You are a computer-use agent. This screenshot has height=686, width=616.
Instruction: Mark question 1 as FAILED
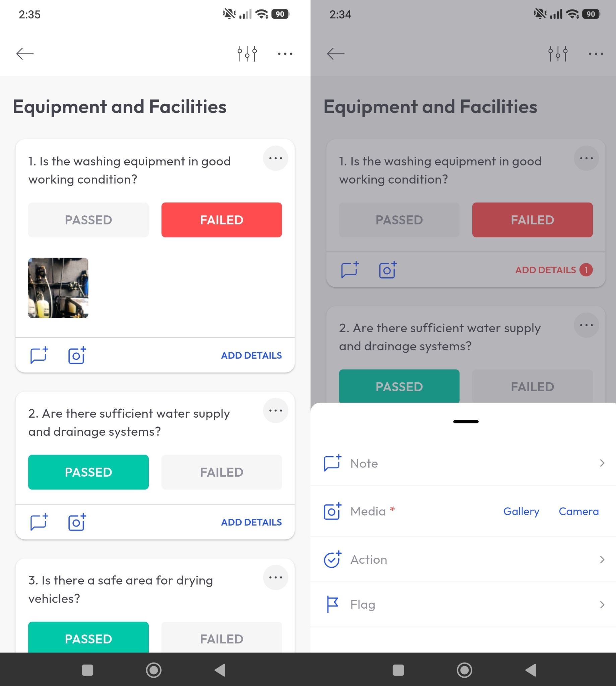point(222,220)
